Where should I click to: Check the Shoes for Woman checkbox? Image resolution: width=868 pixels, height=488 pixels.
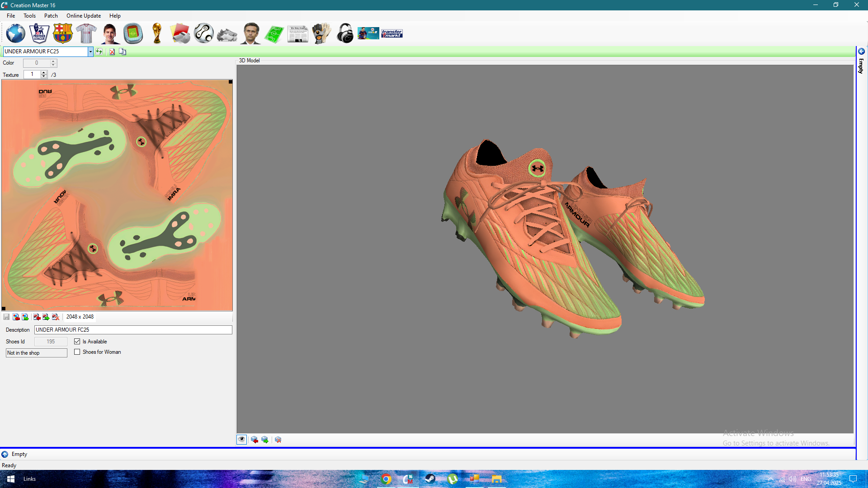coord(77,352)
